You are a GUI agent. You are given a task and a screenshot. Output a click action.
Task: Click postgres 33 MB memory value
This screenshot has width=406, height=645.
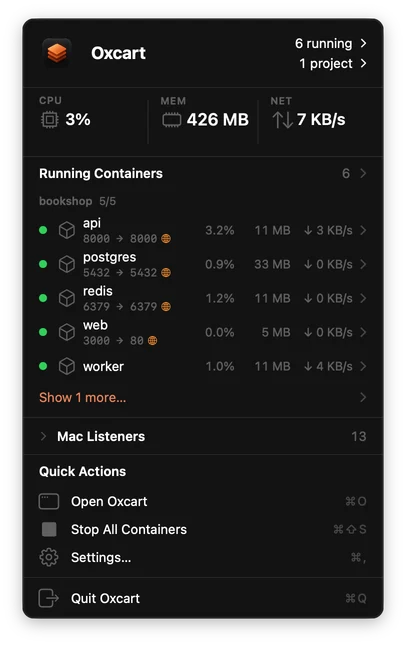(x=272, y=264)
